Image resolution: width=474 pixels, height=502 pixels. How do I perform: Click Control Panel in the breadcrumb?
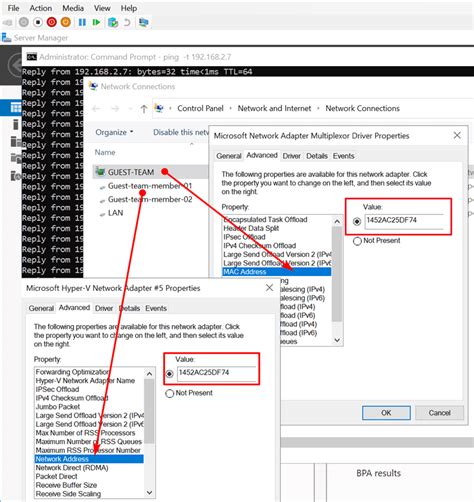200,108
